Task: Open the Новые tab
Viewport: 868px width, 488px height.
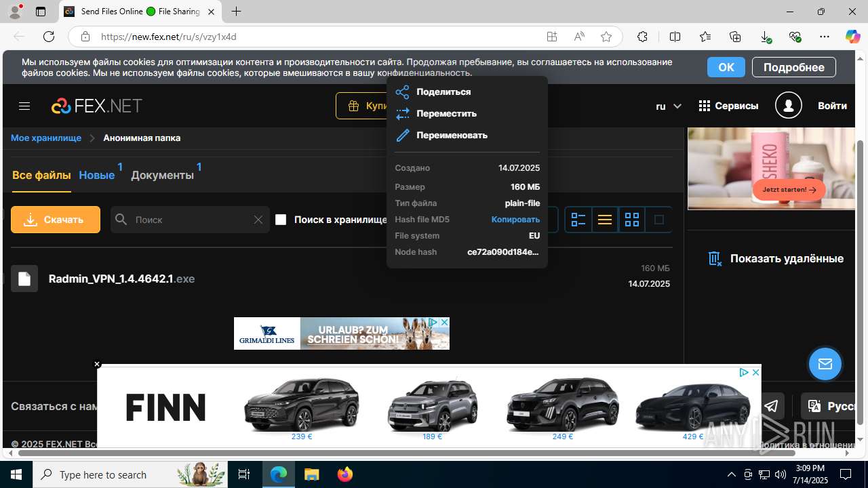Action: tap(97, 175)
